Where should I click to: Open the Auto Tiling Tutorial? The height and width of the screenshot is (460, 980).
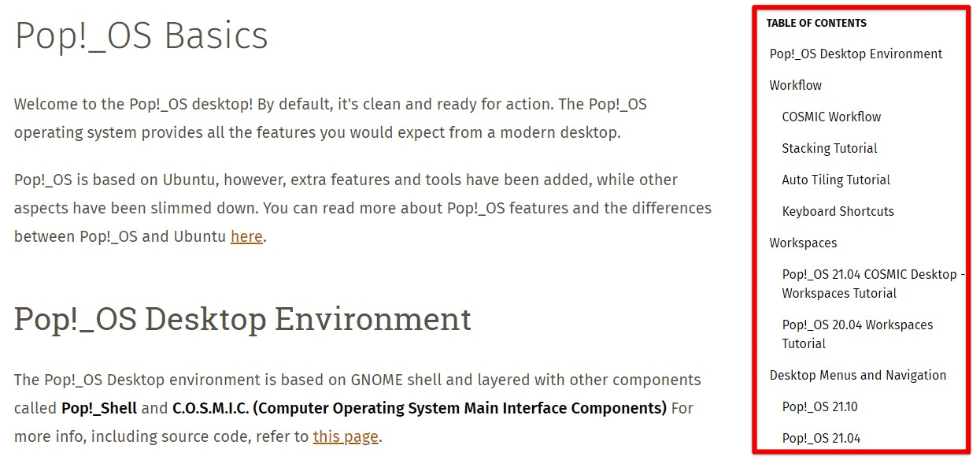click(x=835, y=180)
